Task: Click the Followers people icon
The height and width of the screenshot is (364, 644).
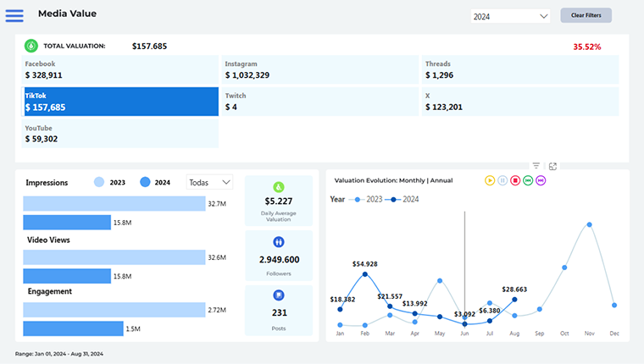Action: (279, 242)
